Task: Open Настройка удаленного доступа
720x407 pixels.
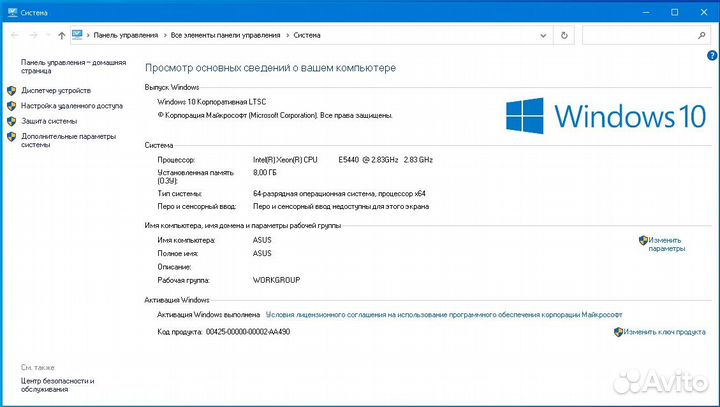Action: (x=72, y=106)
